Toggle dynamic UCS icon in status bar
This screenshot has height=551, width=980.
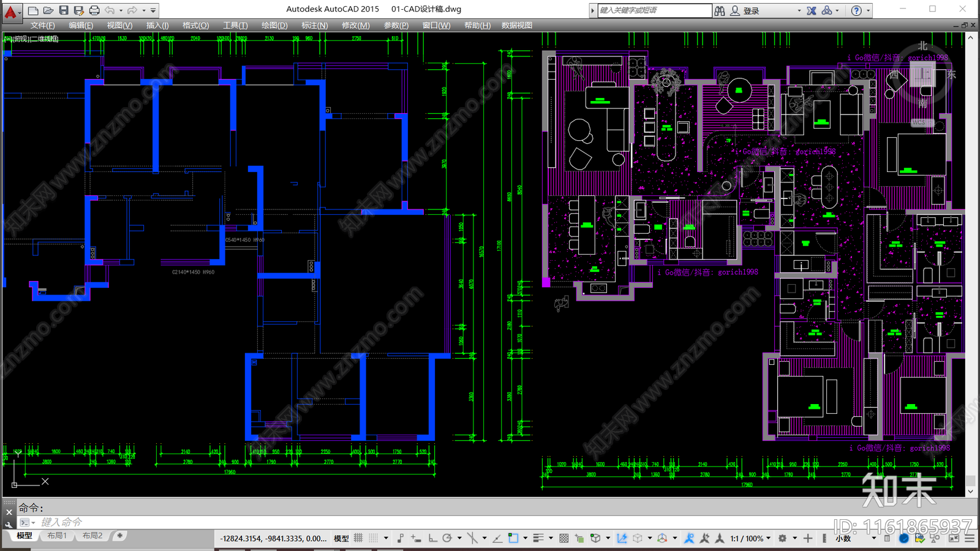pos(622,538)
